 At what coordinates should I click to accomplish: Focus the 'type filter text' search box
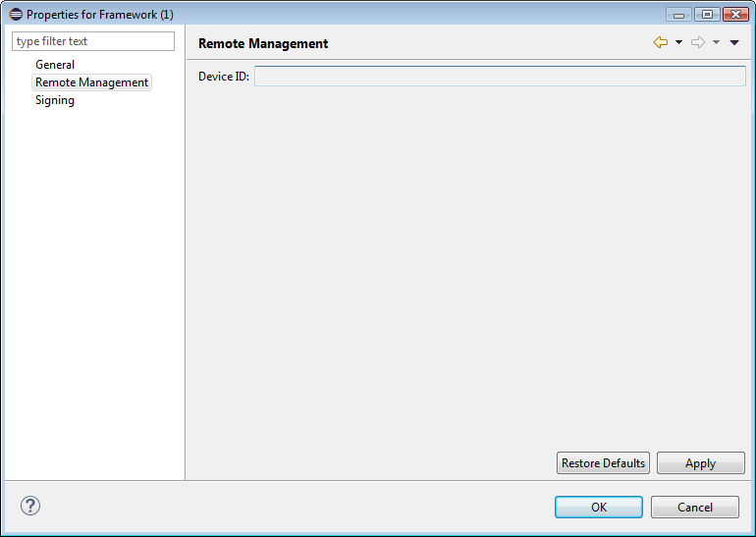(x=93, y=41)
